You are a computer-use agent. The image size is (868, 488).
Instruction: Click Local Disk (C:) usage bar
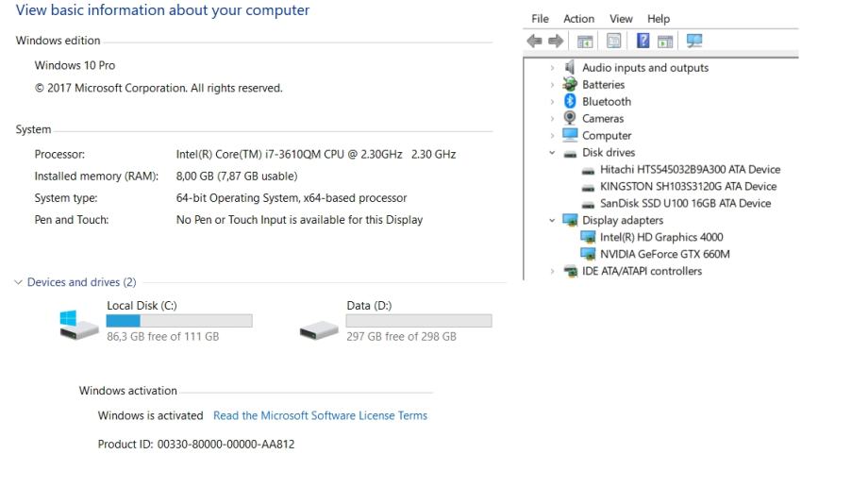click(x=179, y=321)
